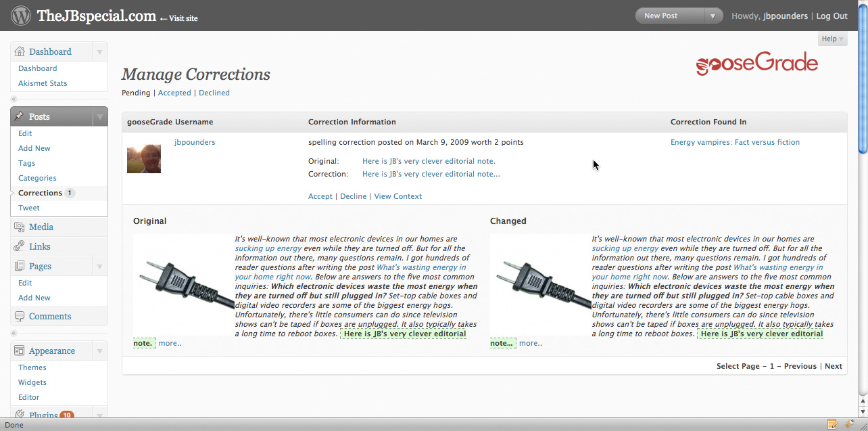Viewport: 868px width, 431px height.
Task: Click the Plugins plug icon
Action: pyautogui.click(x=19, y=414)
